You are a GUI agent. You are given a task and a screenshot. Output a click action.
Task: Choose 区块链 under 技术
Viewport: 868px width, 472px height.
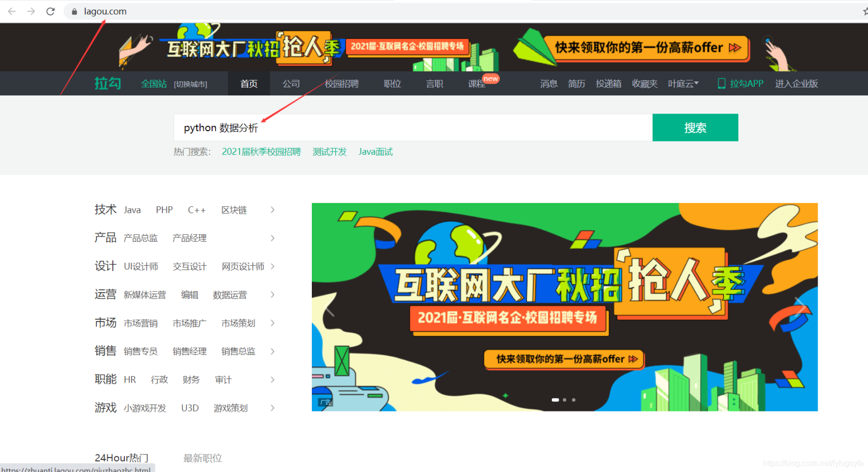pos(234,210)
